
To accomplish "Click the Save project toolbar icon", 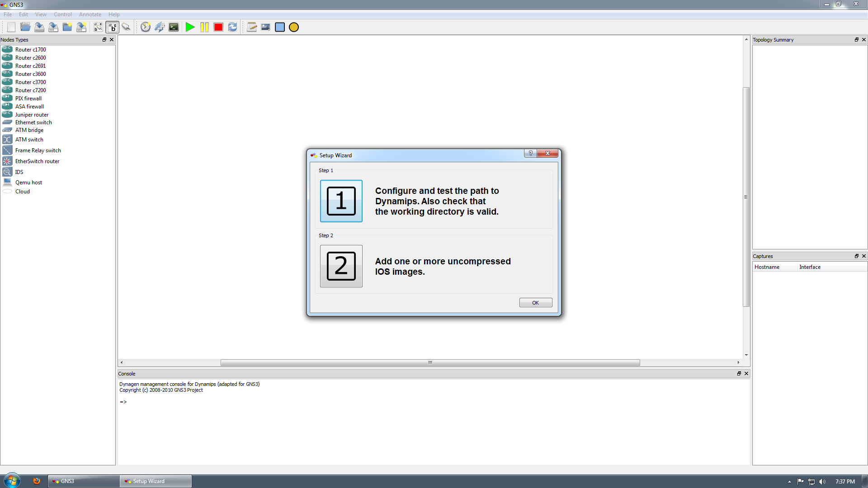I will (39, 27).
